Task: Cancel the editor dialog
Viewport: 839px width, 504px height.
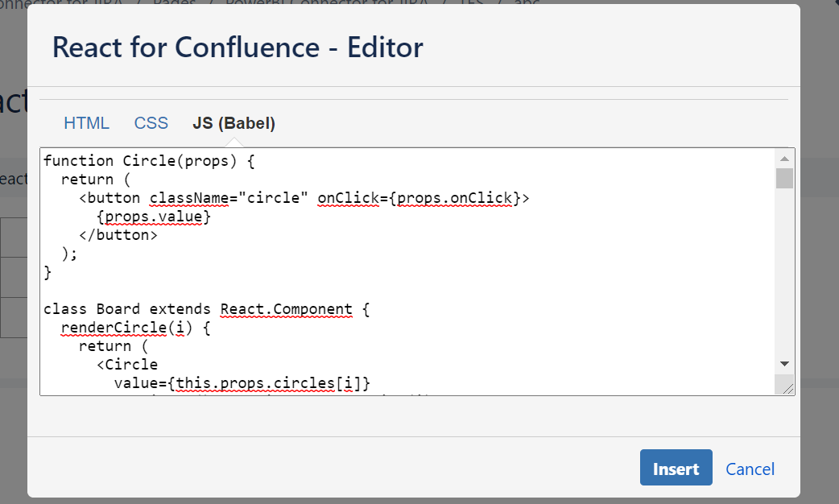Action: click(750, 469)
